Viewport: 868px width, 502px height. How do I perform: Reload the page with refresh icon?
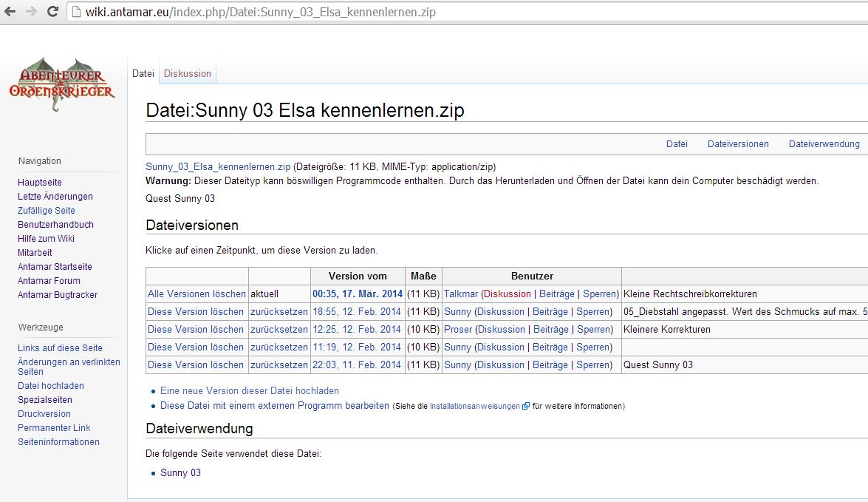52,12
